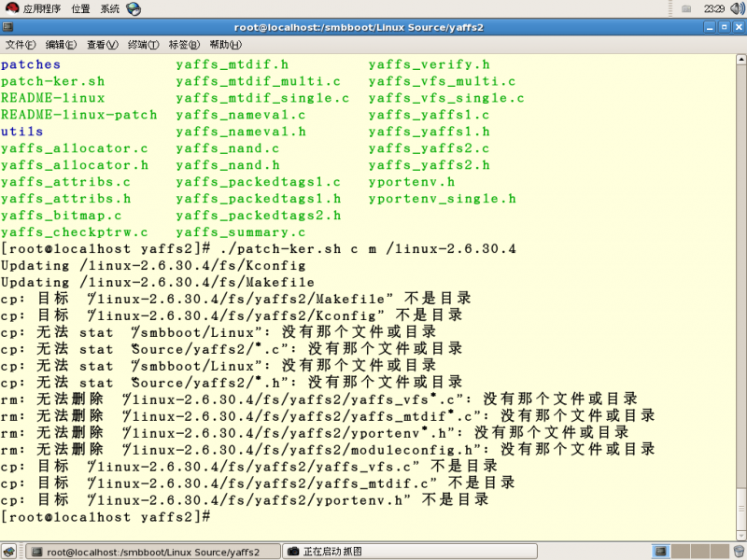Launch the web browser globe icon
The image size is (747, 560).
[134, 8]
